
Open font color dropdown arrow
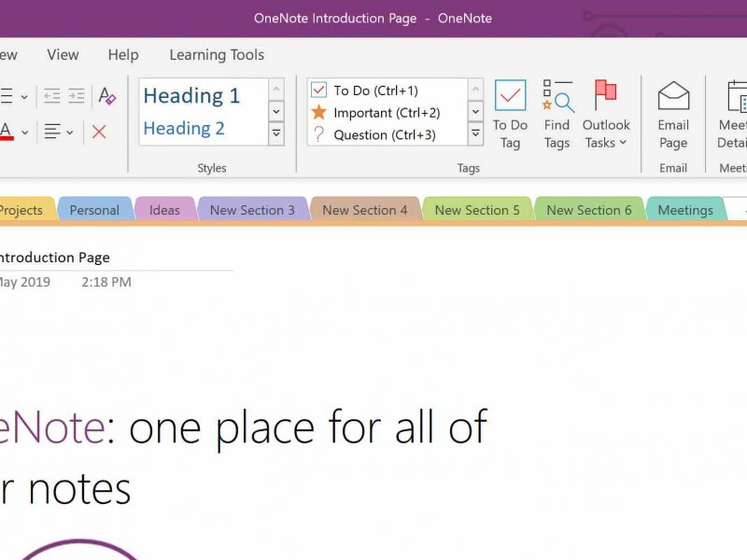tap(24, 132)
